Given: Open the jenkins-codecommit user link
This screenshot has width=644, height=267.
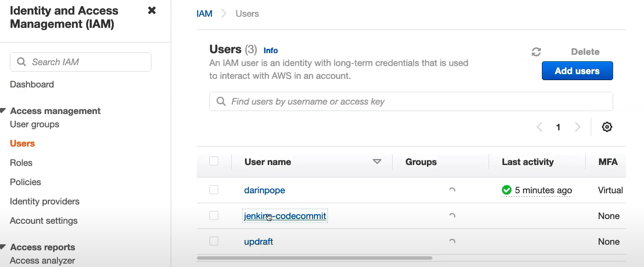Looking at the screenshot, I should (285, 216).
